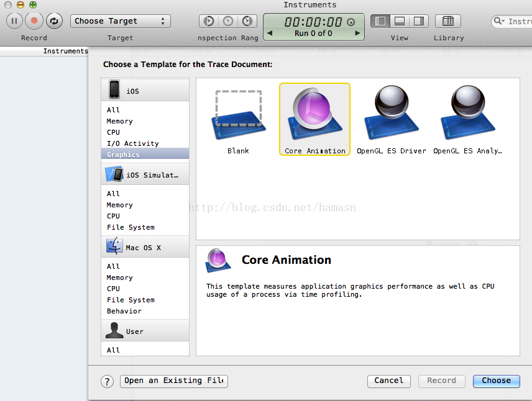Select CPU under iOS Simulator
Image resolution: width=532 pixels, height=401 pixels.
145,216
